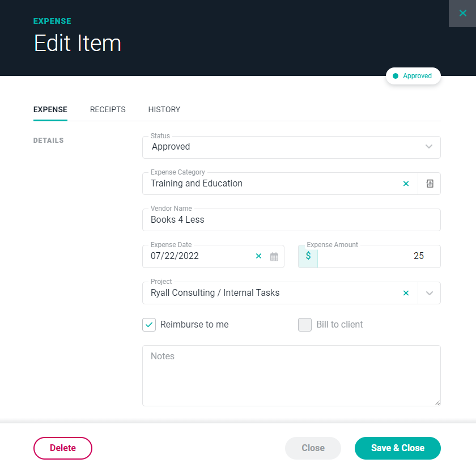Clear the Expense Category value
The width and height of the screenshot is (476, 463).
click(x=406, y=184)
